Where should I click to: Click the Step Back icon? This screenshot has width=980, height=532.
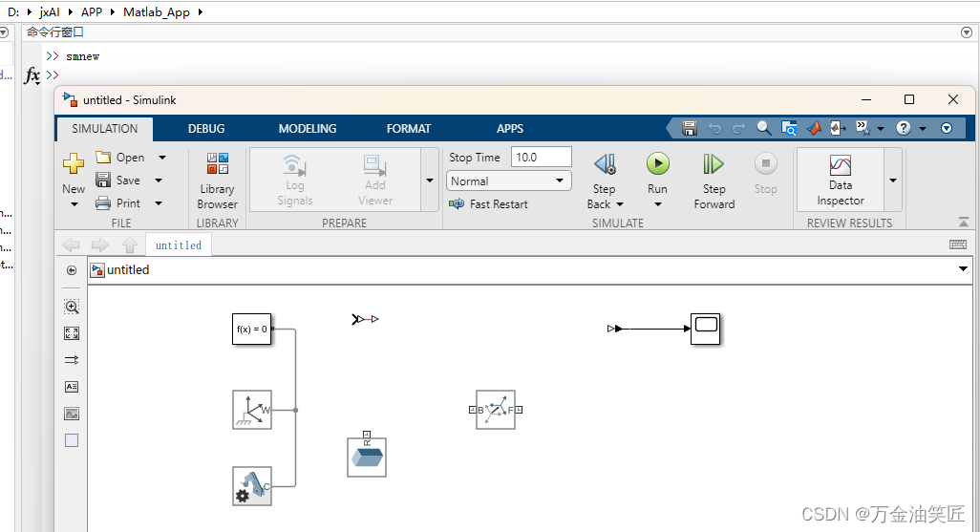tap(605, 164)
